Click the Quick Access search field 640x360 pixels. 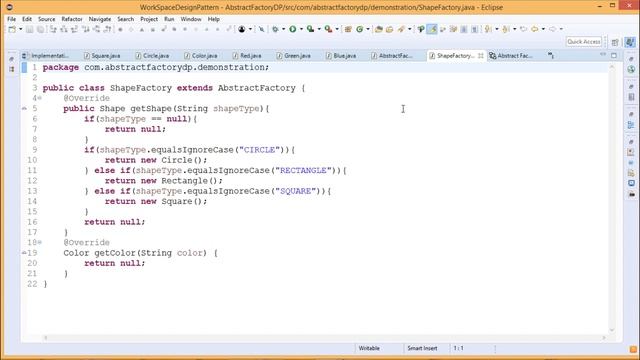click(x=584, y=42)
